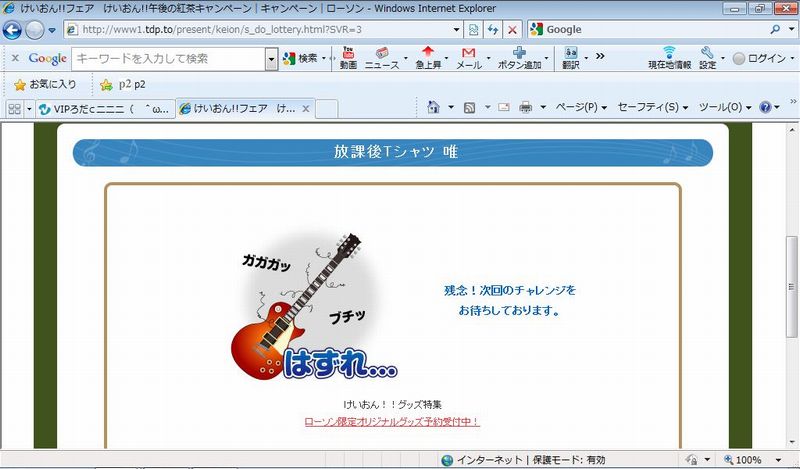
Task: Go back with the browser Back button
Action: click(x=12, y=30)
